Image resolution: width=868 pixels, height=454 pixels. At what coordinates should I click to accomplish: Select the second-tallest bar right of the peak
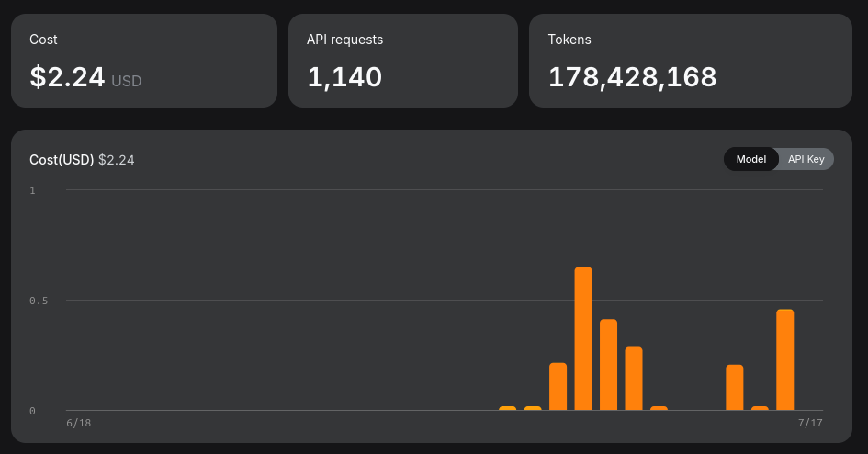608,365
